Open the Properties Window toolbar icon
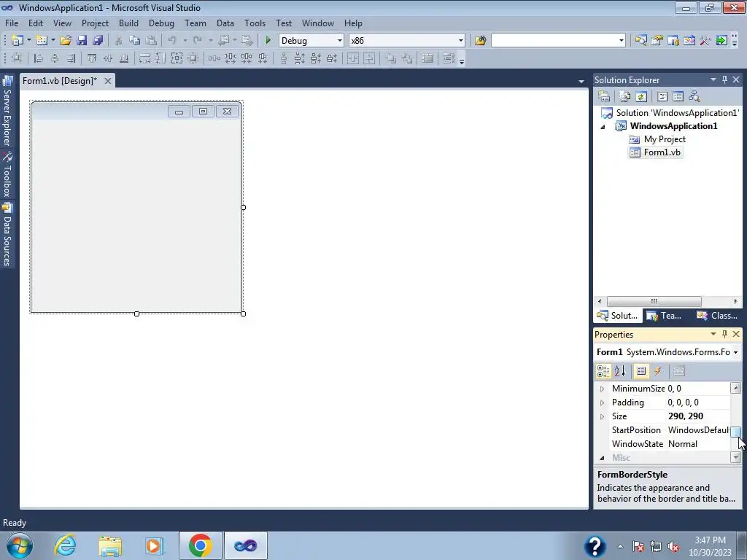This screenshot has width=747, height=560. [657, 41]
